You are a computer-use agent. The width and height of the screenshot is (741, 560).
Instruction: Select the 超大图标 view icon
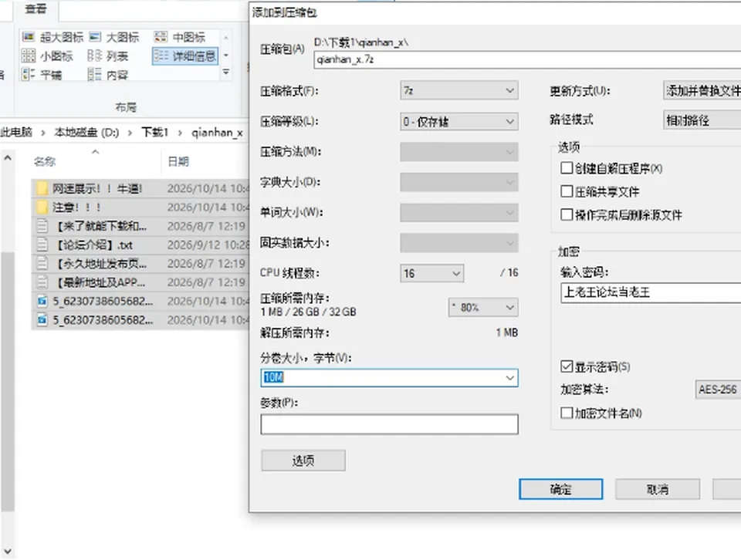point(29,37)
